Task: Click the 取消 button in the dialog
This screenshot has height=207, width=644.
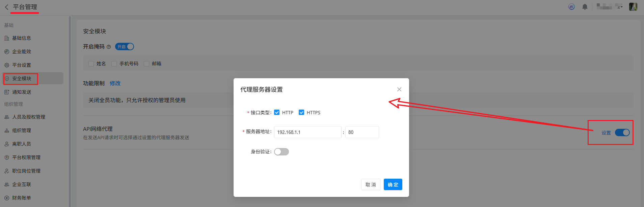Action: [371, 184]
